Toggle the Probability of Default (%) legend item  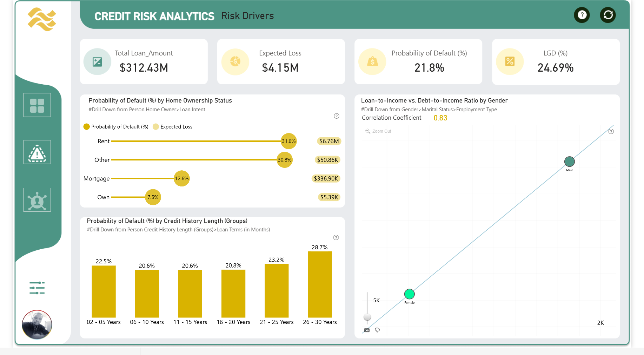click(x=116, y=127)
